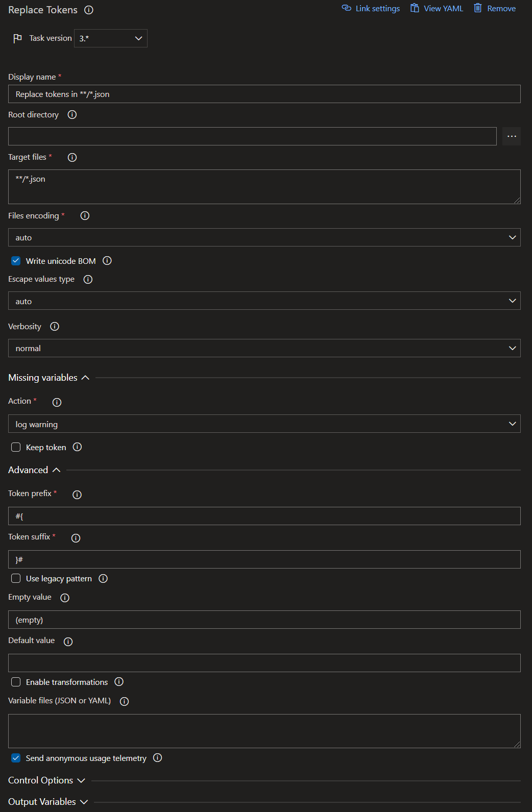Screen dimensions: 532x812
Task: Click the info icon for Escape values type
Action: point(87,279)
